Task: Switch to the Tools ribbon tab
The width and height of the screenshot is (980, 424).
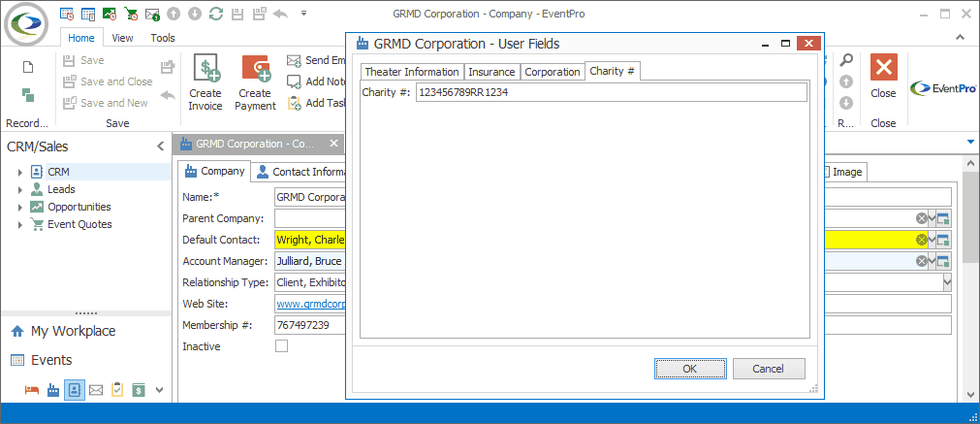Action: 163,38
